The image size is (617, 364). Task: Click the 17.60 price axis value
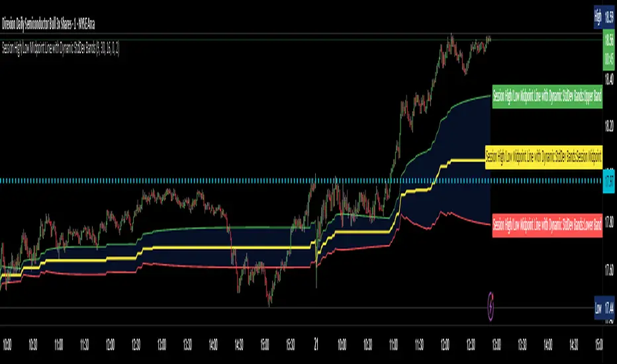[609, 270]
